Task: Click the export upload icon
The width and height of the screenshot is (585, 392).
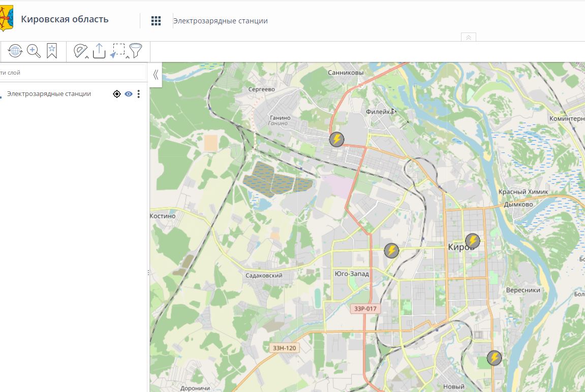Action: tap(99, 51)
